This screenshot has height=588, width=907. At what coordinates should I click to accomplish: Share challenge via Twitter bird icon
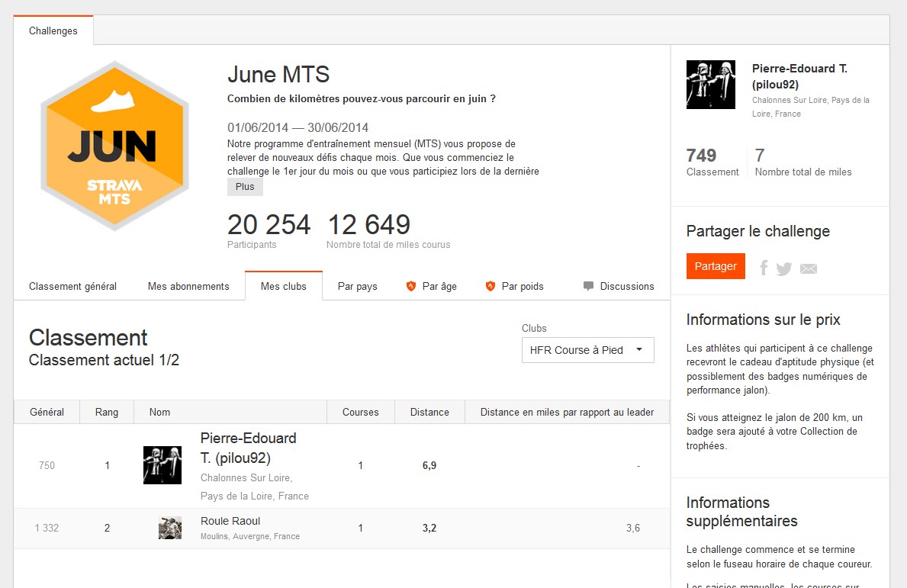783,269
